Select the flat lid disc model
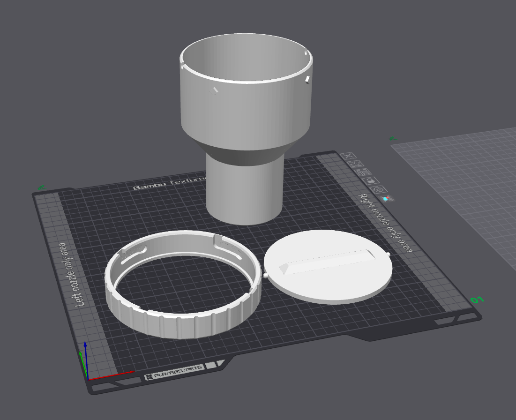 click(328, 267)
